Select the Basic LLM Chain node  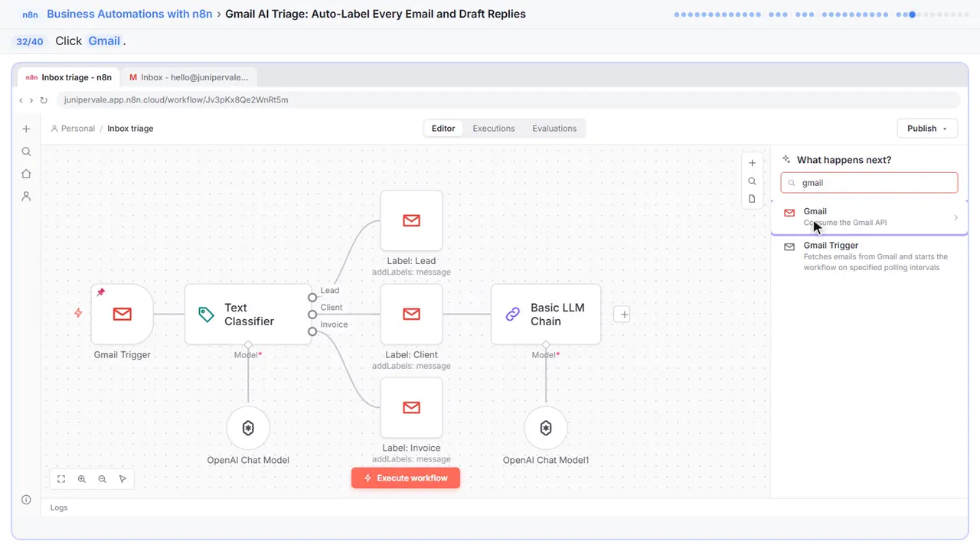pyautogui.click(x=546, y=315)
